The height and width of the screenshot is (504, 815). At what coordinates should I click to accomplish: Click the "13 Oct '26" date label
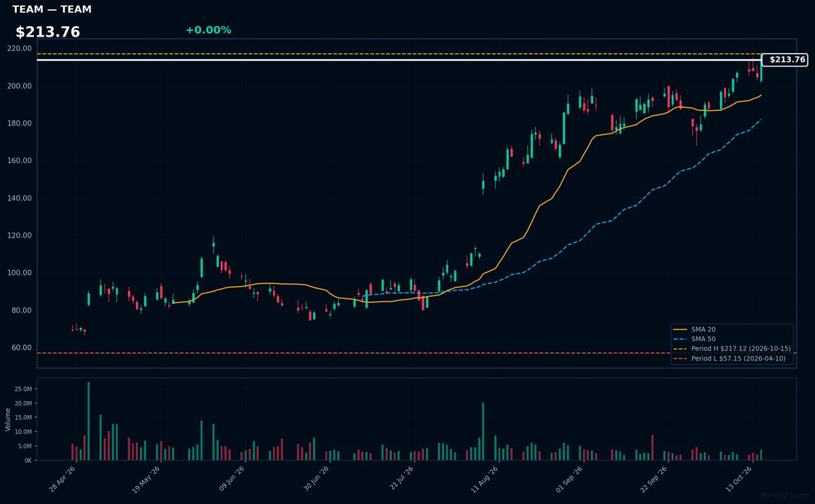(738, 480)
